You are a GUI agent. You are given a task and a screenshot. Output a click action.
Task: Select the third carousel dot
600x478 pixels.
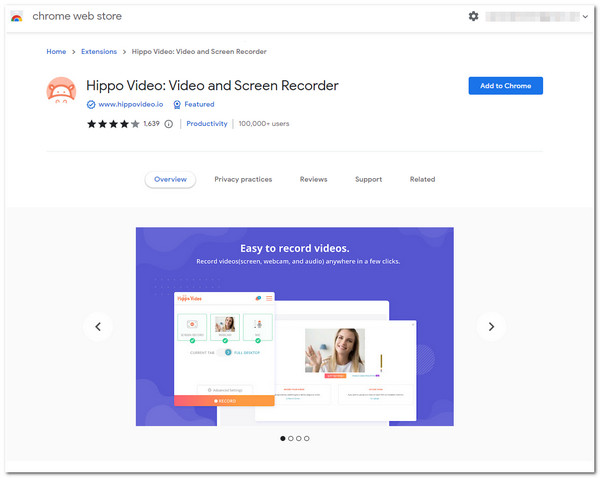click(x=299, y=438)
